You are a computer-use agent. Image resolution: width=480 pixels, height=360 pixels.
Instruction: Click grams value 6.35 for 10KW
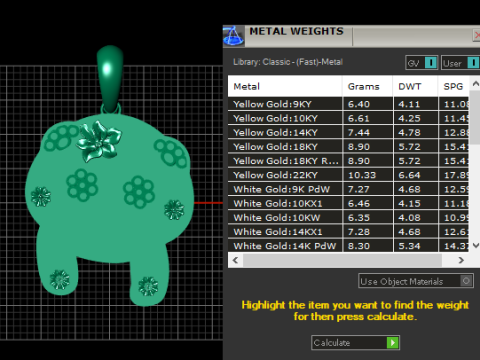pos(359,217)
